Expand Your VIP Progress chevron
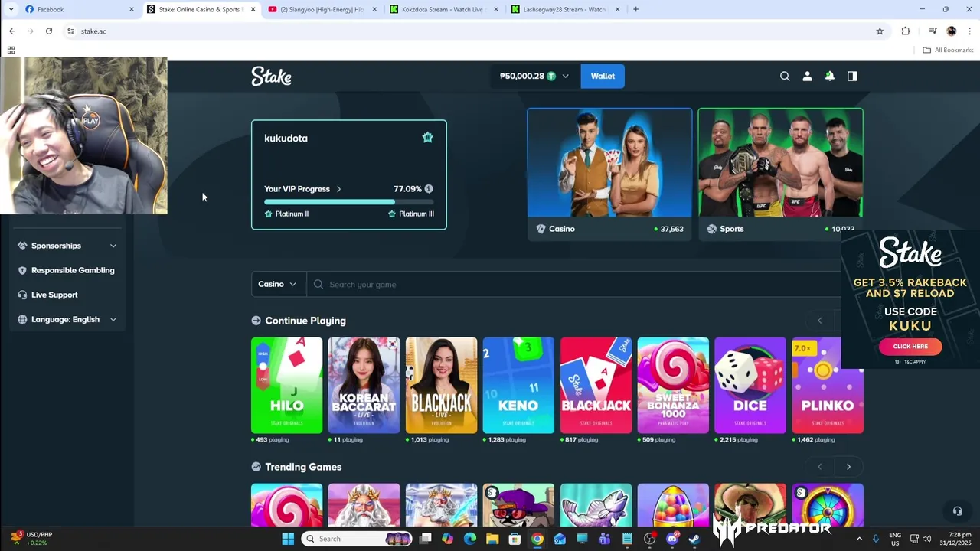Viewport: 980px width, 551px height. click(x=338, y=189)
